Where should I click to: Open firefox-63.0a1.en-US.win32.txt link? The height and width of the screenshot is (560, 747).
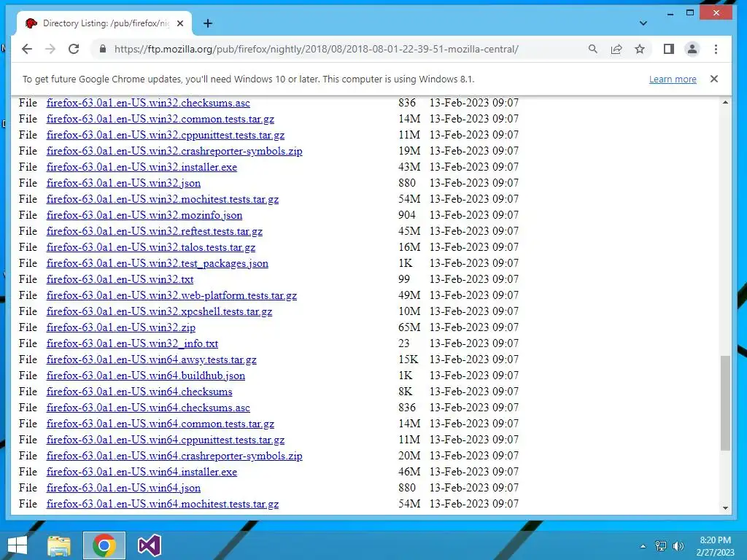(120, 279)
